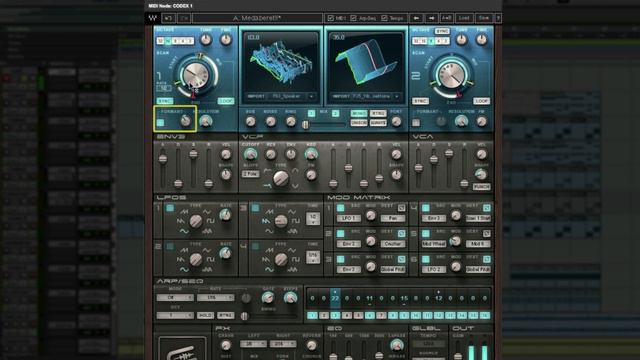Enable oscillator 1 Formant switch

click(x=160, y=122)
